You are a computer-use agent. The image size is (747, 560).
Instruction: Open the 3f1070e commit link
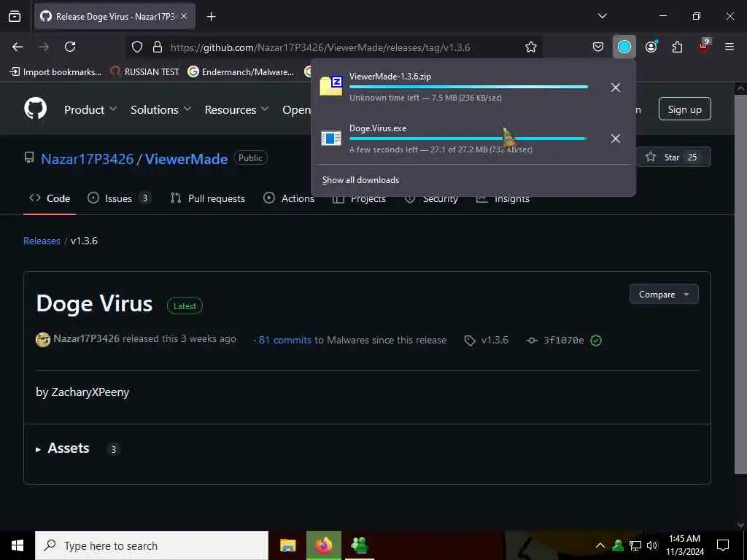564,340
